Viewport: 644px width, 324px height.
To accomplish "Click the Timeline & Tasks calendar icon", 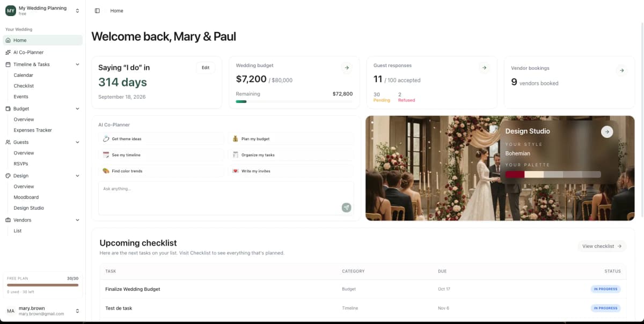I will (x=8, y=64).
